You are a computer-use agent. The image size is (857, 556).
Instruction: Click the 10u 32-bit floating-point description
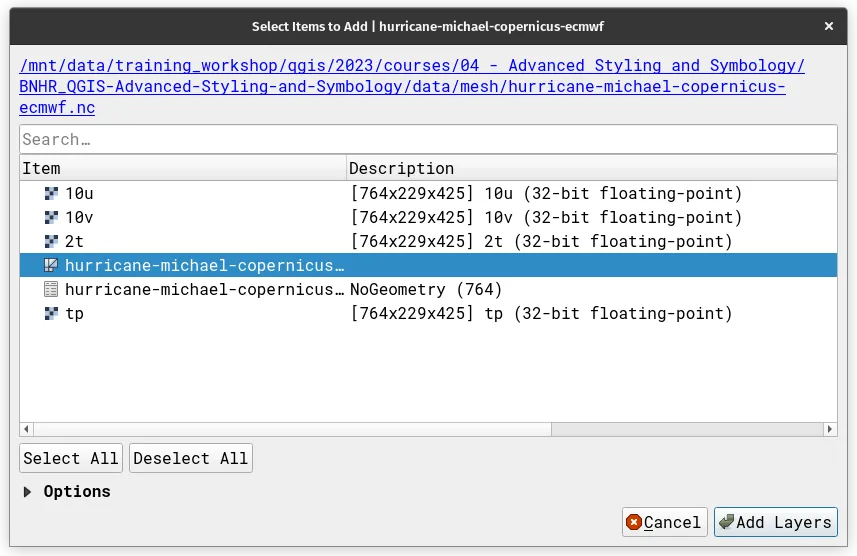[546, 194]
